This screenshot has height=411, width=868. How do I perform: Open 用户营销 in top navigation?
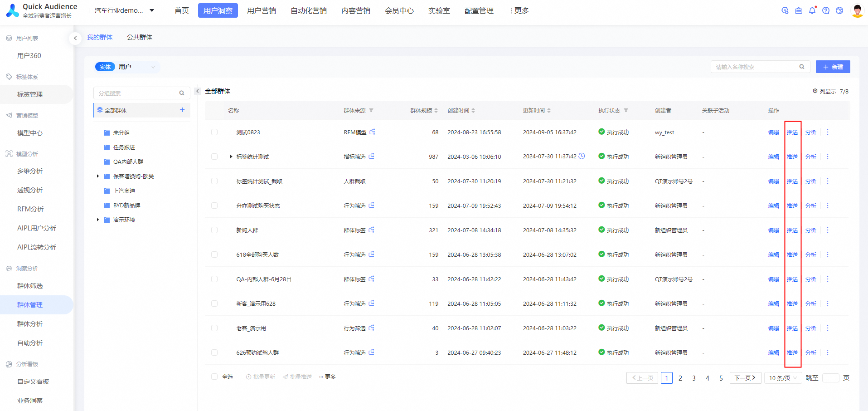[x=262, y=10]
